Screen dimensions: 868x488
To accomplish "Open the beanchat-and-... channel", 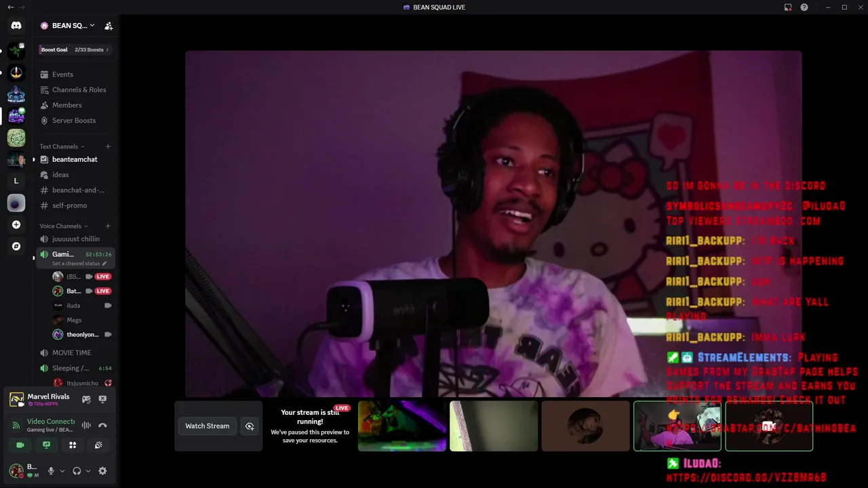I will click(x=75, y=190).
